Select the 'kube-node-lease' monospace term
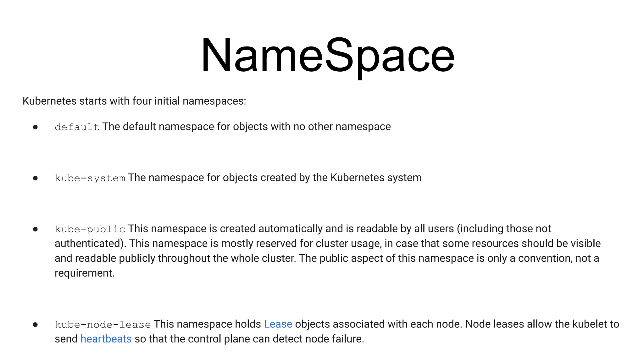Viewport: 644px width, 362px height. click(x=103, y=325)
